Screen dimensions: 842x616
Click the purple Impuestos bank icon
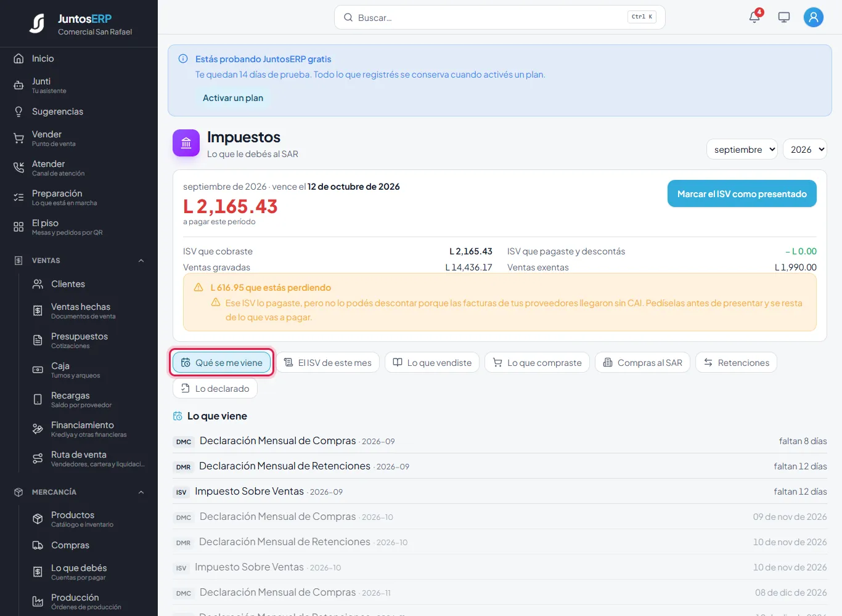tap(186, 143)
